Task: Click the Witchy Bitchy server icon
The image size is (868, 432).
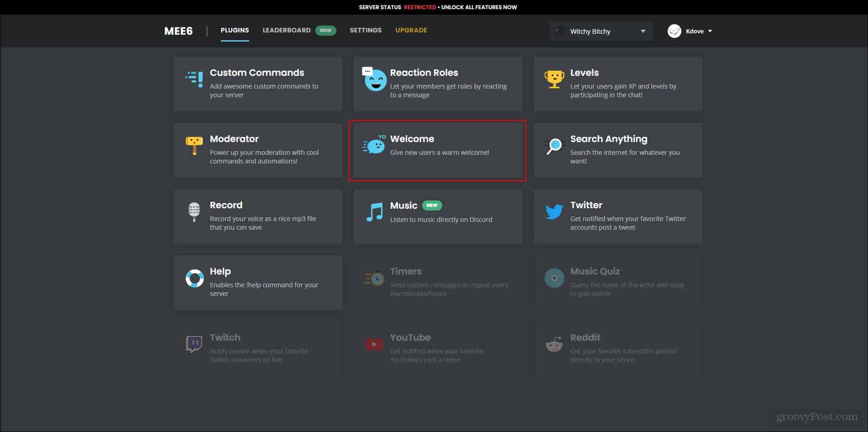Action: pos(559,31)
